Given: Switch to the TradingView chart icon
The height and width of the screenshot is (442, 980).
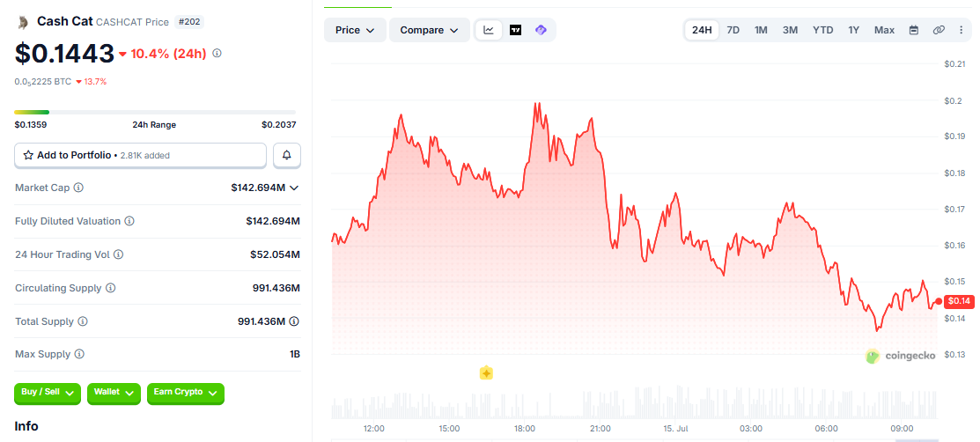Looking at the screenshot, I should 515,30.
